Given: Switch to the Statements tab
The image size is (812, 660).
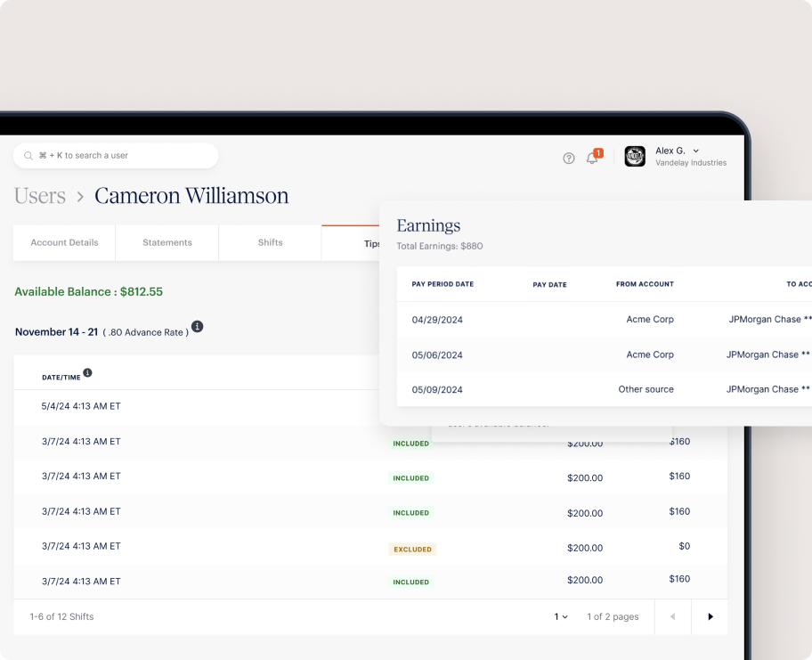Looking at the screenshot, I should (x=167, y=242).
